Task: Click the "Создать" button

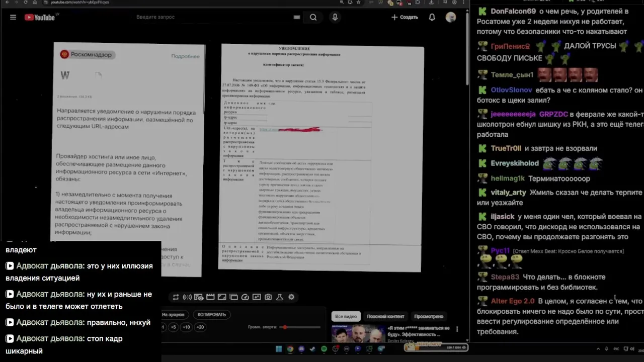Action: [x=405, y=17]
